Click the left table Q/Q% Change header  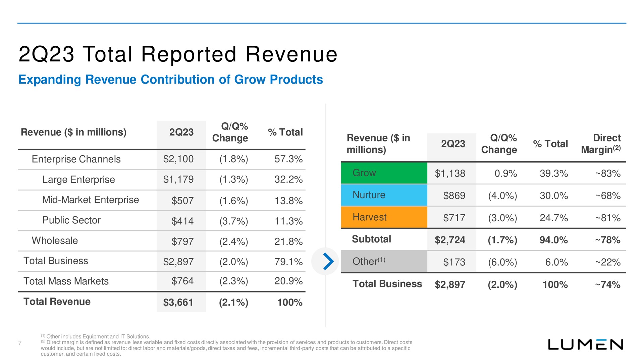230,132
